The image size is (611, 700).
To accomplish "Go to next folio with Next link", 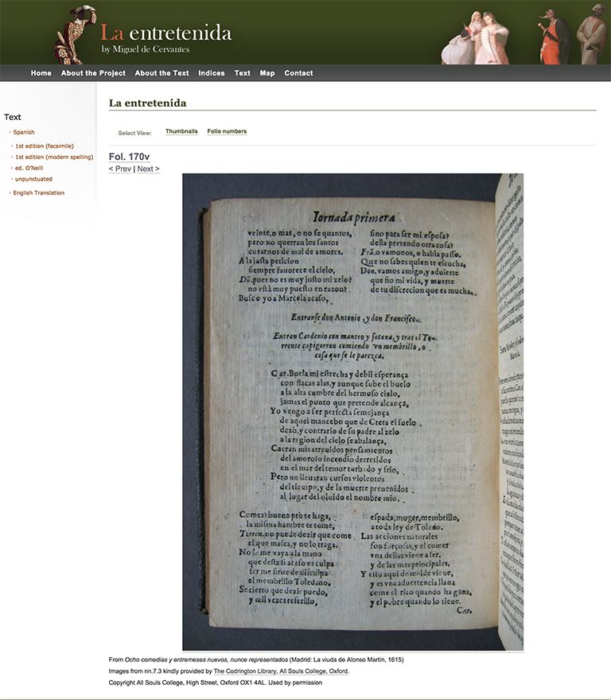I will point(148,169).
